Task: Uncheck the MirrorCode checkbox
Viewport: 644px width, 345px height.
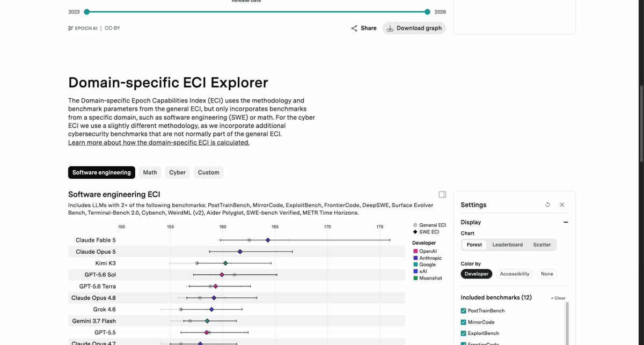Action: pyautogui.click(x=464, y=322)
